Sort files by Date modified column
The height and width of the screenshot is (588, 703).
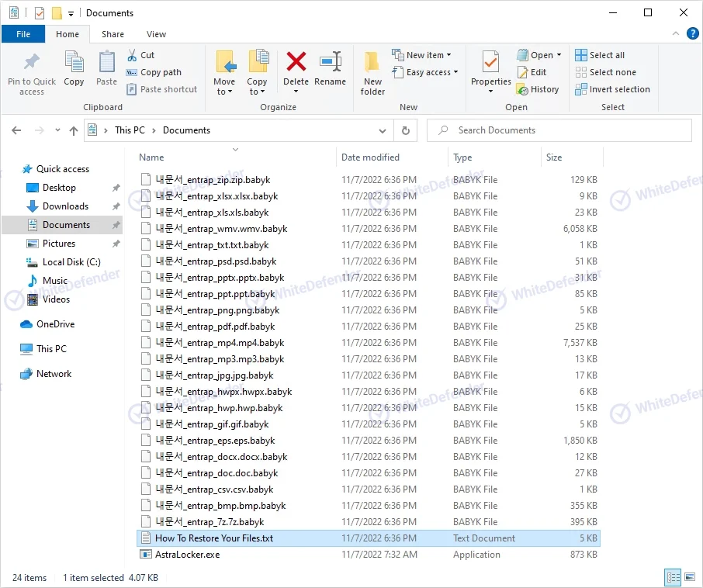point(370,157)
